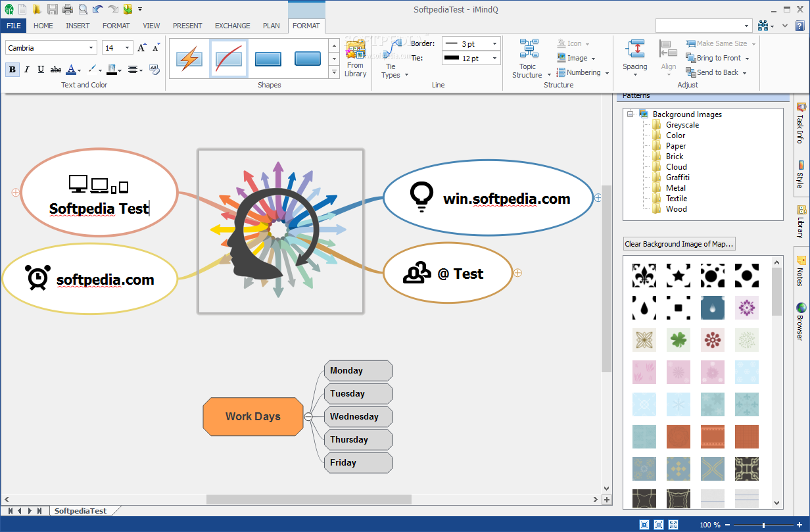Open the FILE menu

pyautogui.click(x=14, y=26)
